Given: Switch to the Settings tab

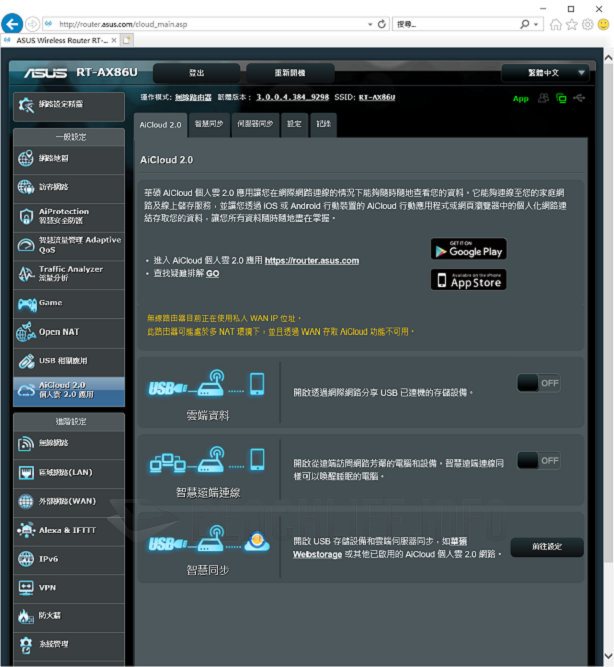Looking at the screenshot, I should coord(294,125).
